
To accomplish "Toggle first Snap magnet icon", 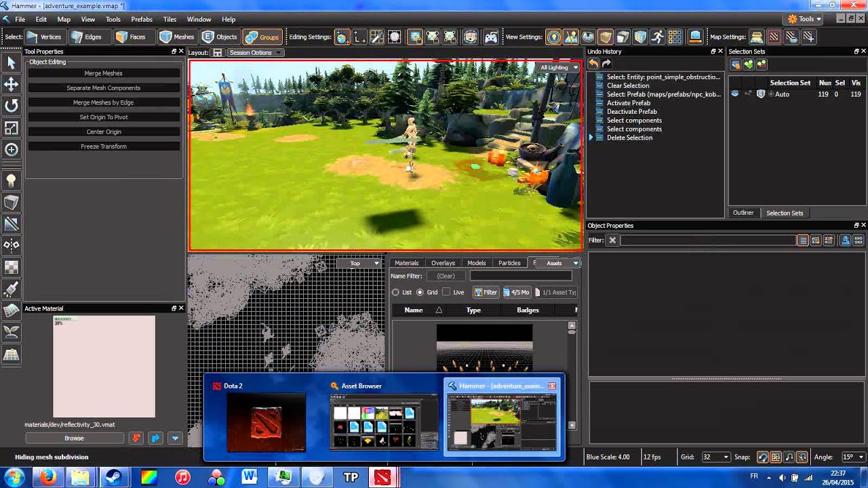I will (763, 457).
